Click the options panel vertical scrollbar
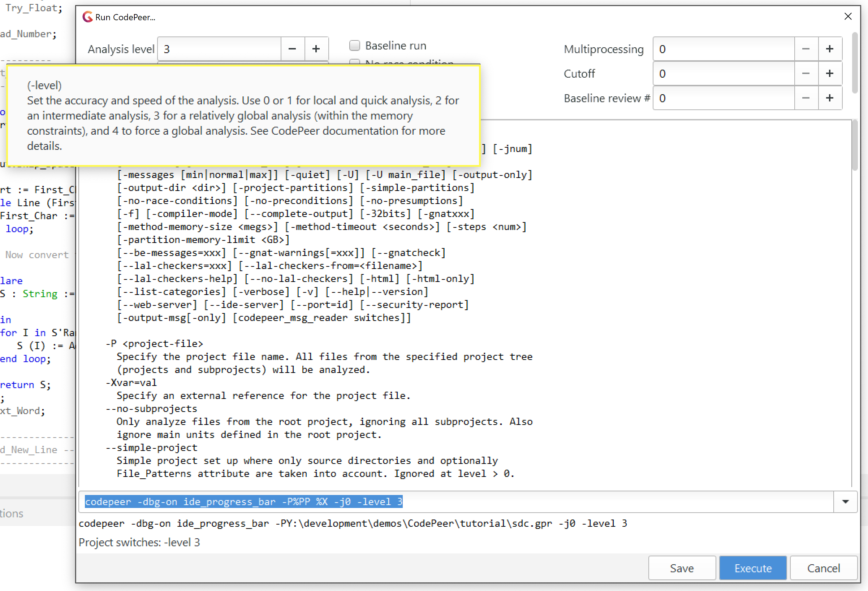The image size is (868, 591). [x=855, y=63]
